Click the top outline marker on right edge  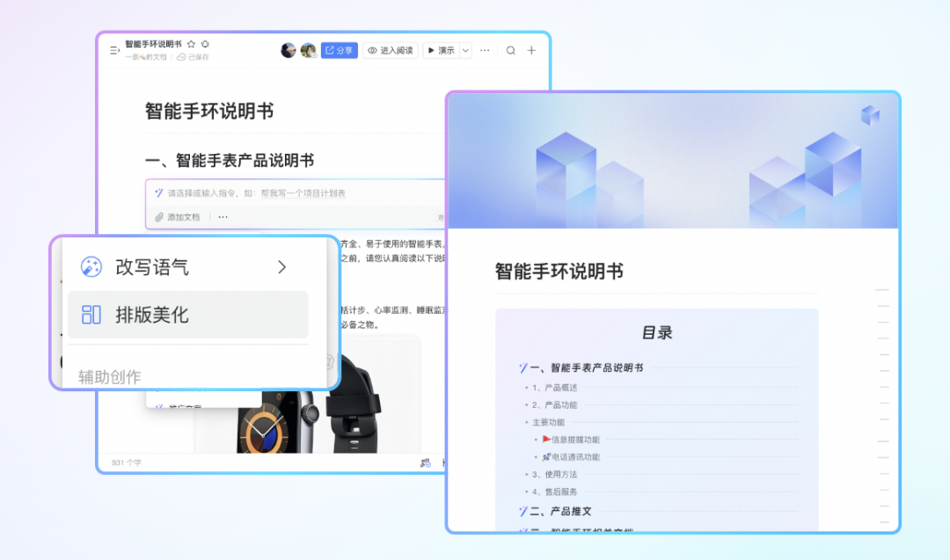(882, 290)
